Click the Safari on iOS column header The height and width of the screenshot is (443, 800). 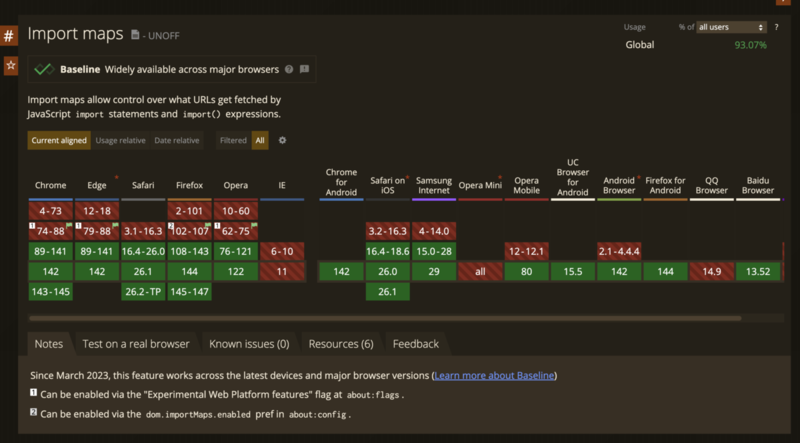point(388,185)
